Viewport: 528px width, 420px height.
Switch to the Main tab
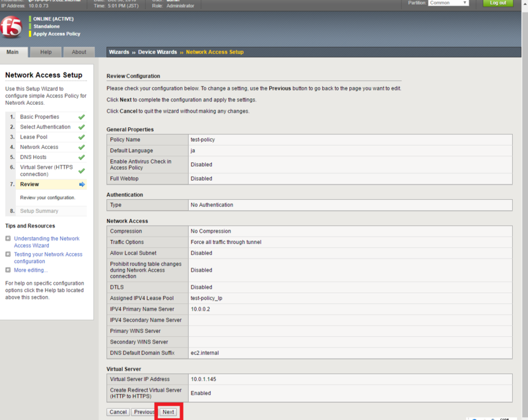coord(13,52)
